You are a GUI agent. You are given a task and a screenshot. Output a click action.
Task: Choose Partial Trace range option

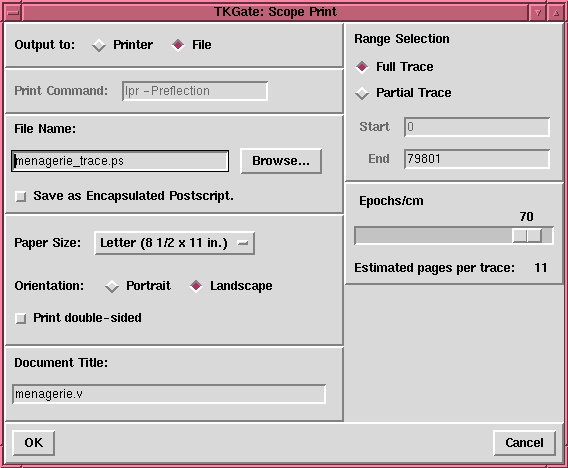point(362,93)
